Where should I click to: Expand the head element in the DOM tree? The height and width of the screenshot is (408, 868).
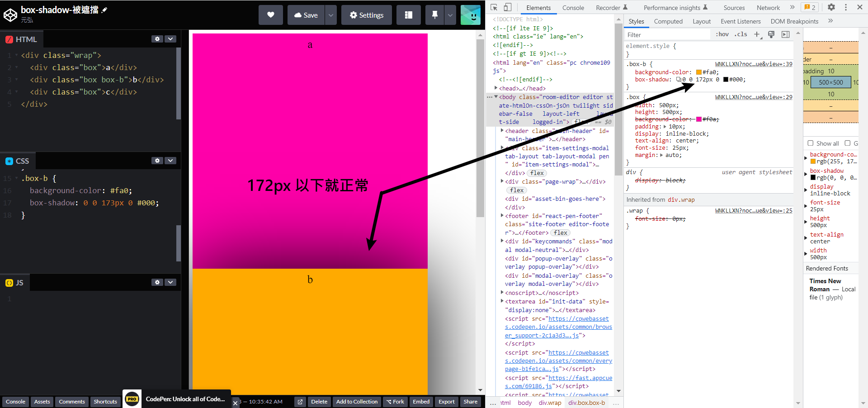pyautogui.click(x=496, y=88)
